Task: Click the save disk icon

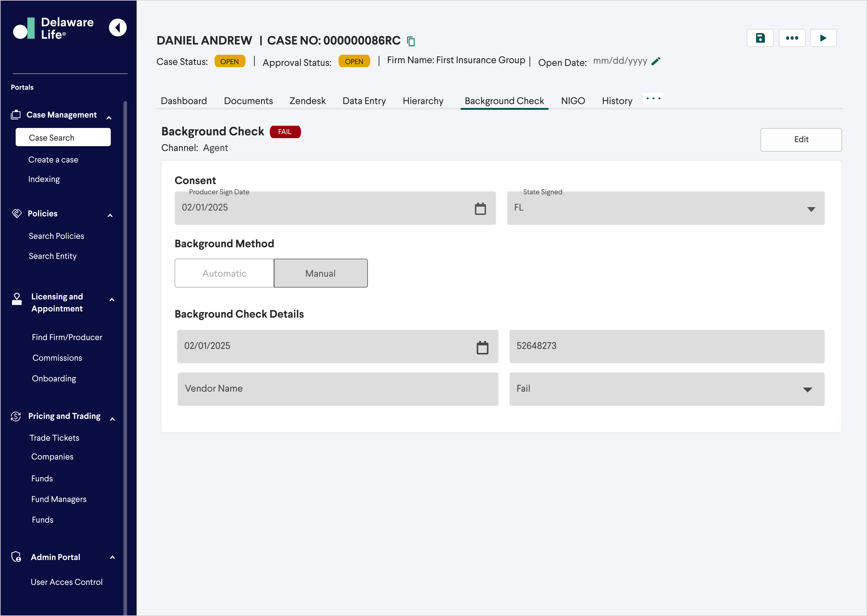Action: [x=760, y=38]
